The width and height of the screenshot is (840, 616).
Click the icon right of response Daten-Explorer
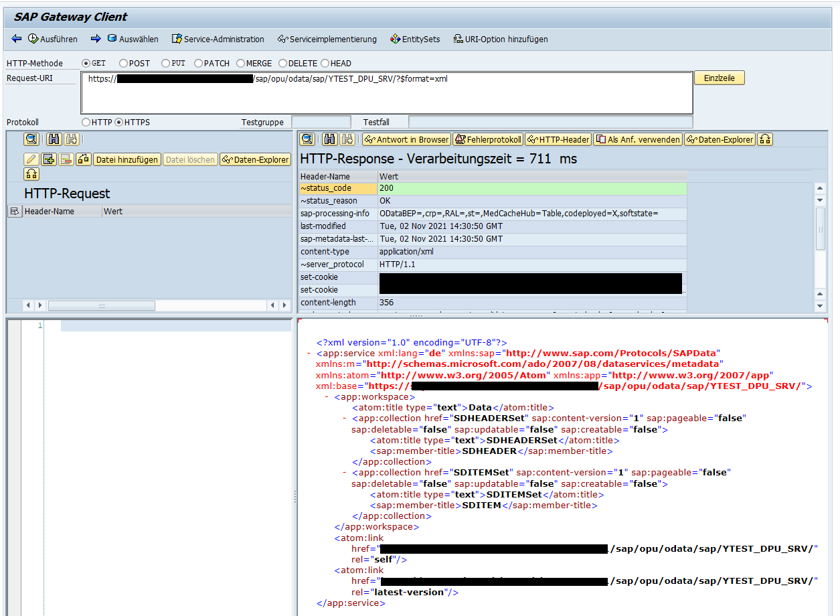coord(765,139)
